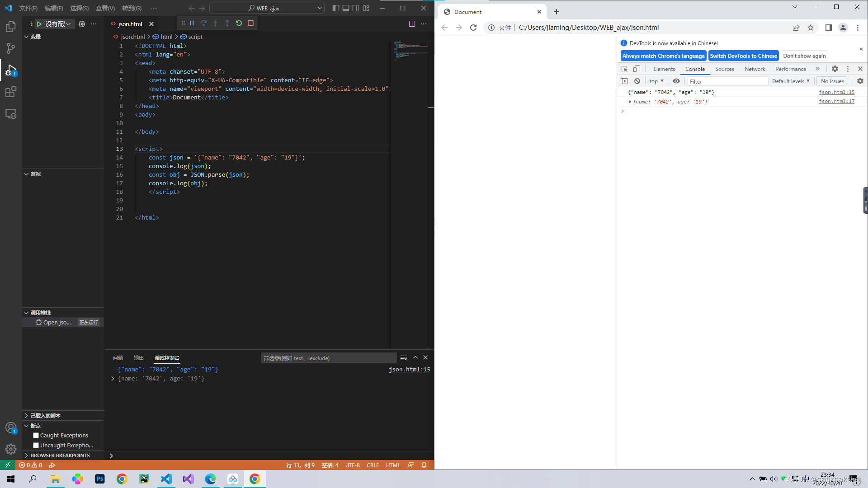Open DevTools settings gear

point(835,69)
